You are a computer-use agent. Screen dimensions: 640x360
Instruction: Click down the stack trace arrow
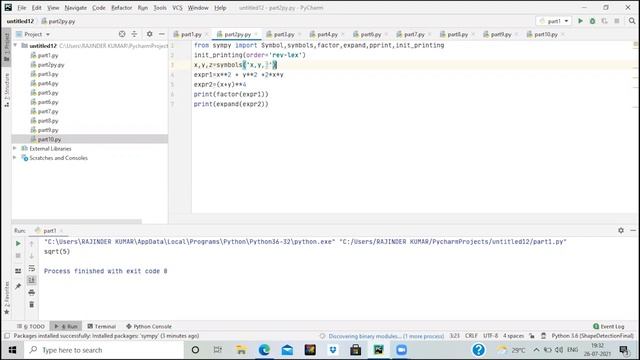point(31,256)
